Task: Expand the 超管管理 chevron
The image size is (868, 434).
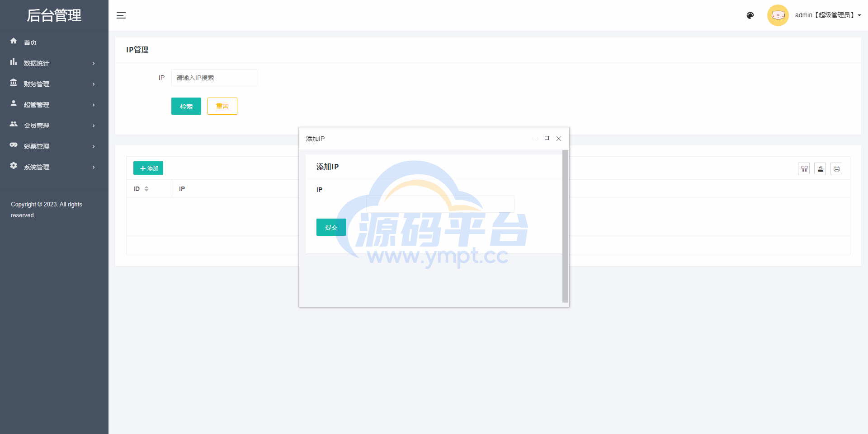Action: coord(94,105)
